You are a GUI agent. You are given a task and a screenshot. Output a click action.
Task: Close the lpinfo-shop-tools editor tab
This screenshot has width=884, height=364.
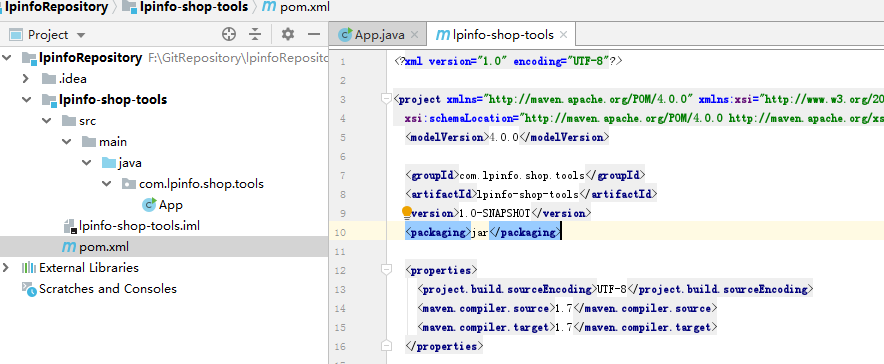tap(563, 35)
